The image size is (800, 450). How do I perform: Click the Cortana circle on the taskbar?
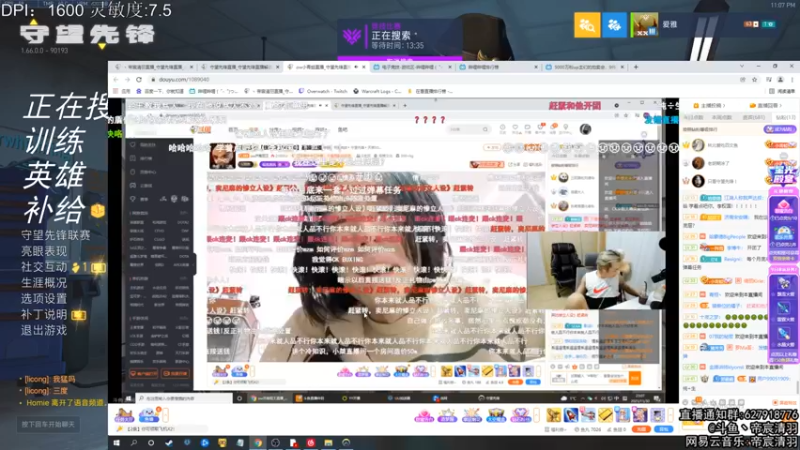click(x=151, y=443)
